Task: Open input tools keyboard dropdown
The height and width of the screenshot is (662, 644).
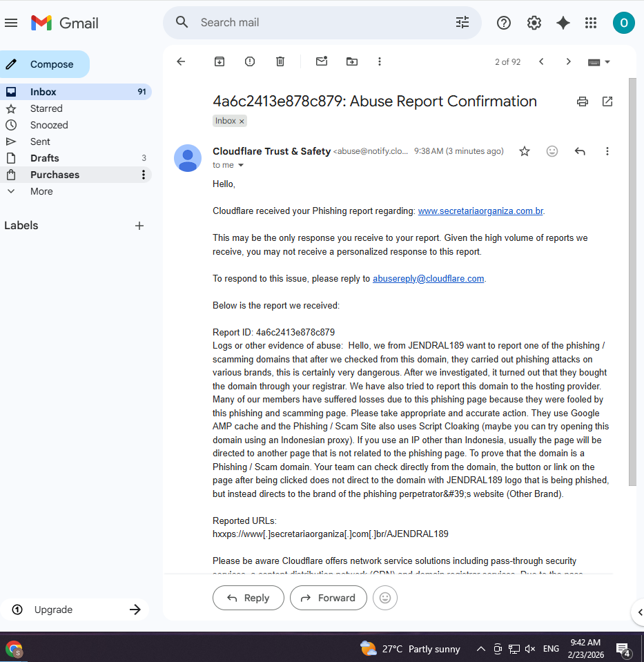Action: pyautogui.click(x=599, y=62)
